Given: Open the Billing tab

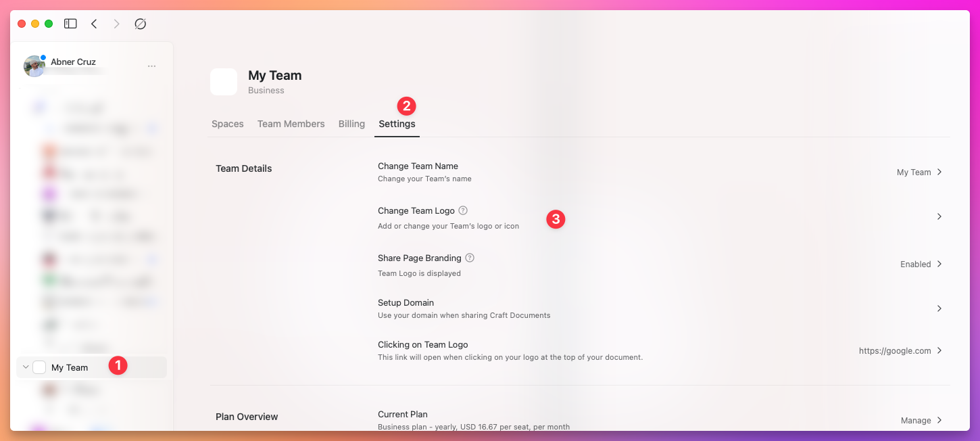Looking at the screenshot, I should pos(351,124).
